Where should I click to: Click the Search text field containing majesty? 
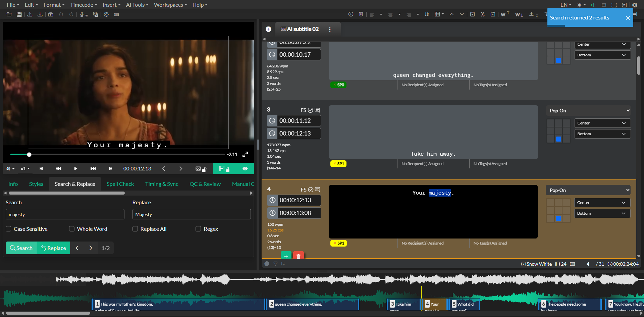(65, 214)
